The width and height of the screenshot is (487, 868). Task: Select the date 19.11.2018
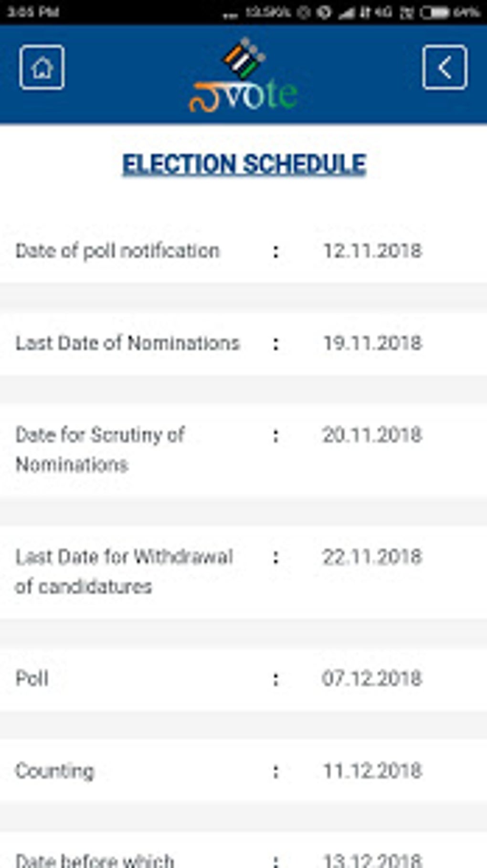[x=372, y=343]
